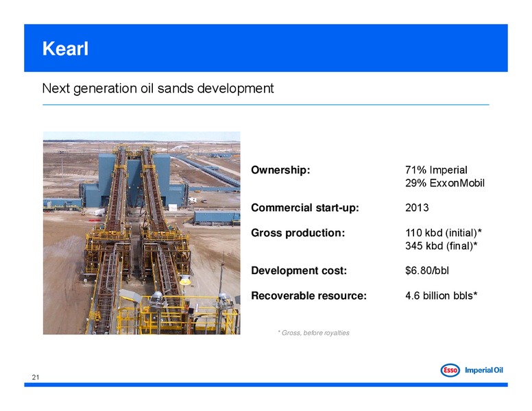Select the '71% Imperial' value
Image resolution: width=532 pixels, height=411 pixels.
point(436,170)
